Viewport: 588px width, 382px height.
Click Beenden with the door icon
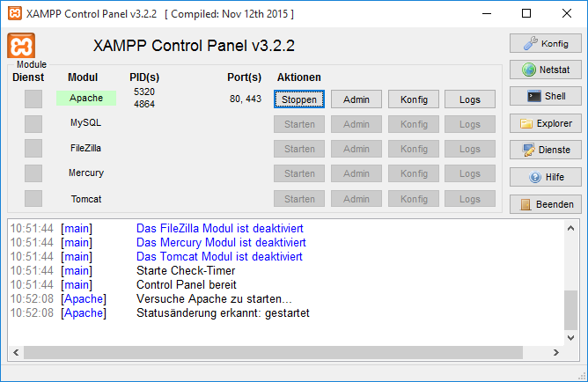point(545,204)
